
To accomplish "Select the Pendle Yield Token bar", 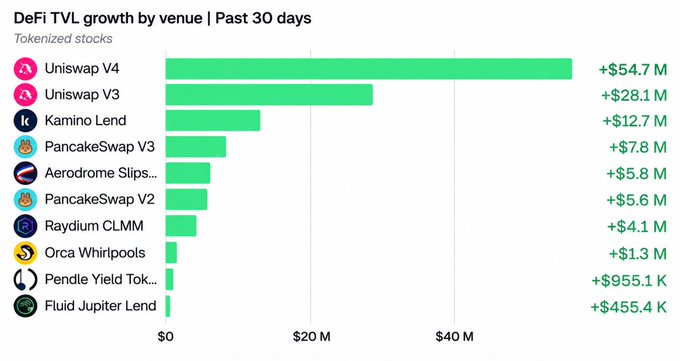I will point(170,279).
